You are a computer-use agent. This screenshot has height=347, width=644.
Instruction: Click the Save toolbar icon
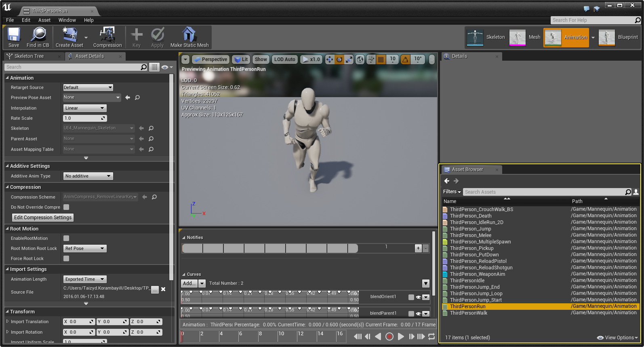[x=14, y=37]
